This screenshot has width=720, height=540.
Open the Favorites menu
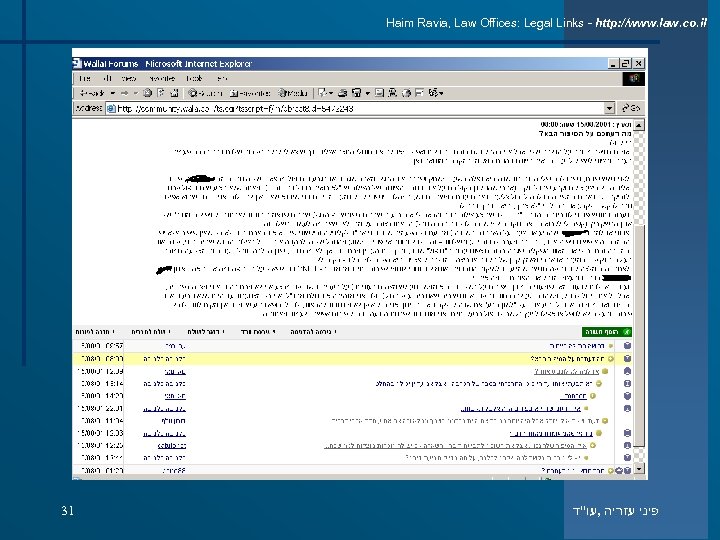point(162,79)
